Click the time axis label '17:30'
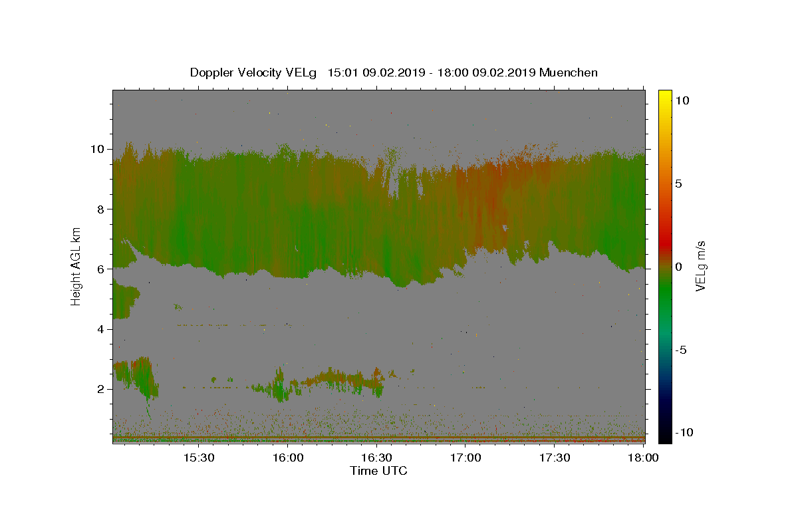Screen dimensions: 798x532 [x=554, y=458]
